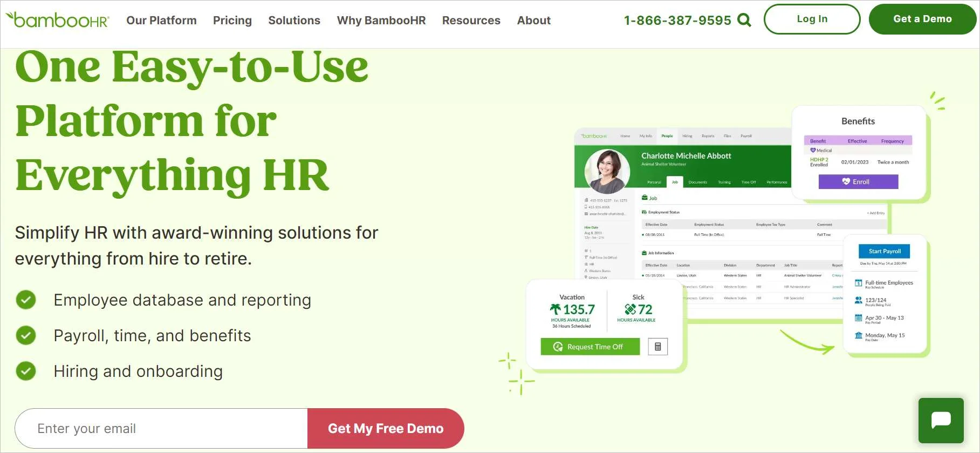Click the sick bandage icon
Image resolution: width=980 pixels, height=453 pixels.
click(x=630, y=309)
